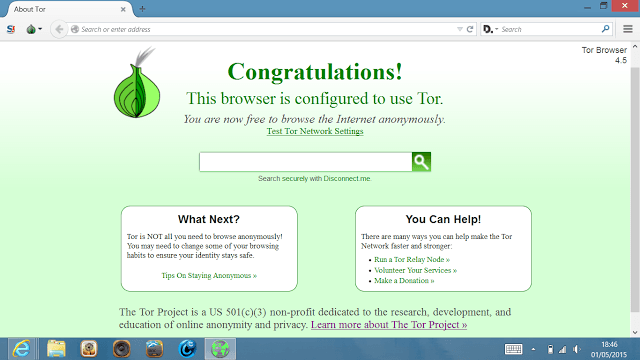Click the Disconnect.me page search field
Viewport: 640px width, 360px height.
306,162
